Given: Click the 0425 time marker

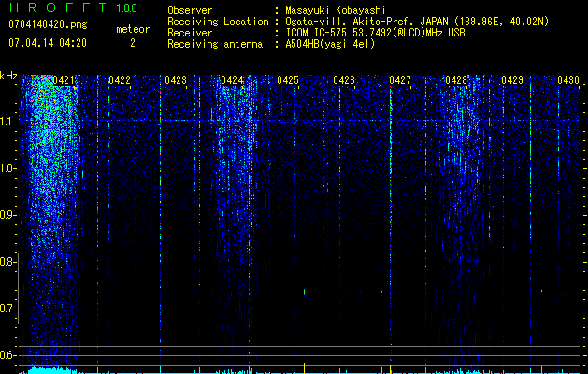Looking at the screenshot, I should (x=288, y=80).
